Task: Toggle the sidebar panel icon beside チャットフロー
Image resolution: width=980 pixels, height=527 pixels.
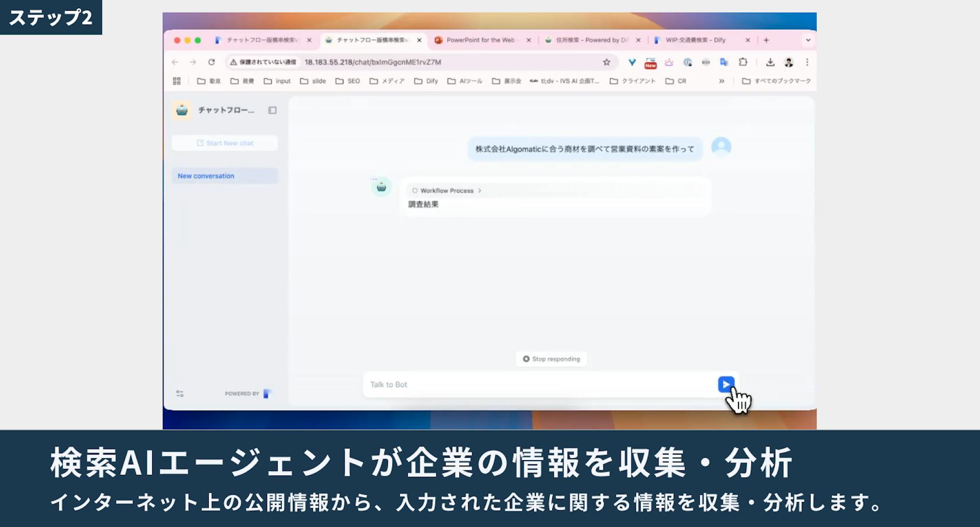Action: pyautogui.click(x=273, y=110)
